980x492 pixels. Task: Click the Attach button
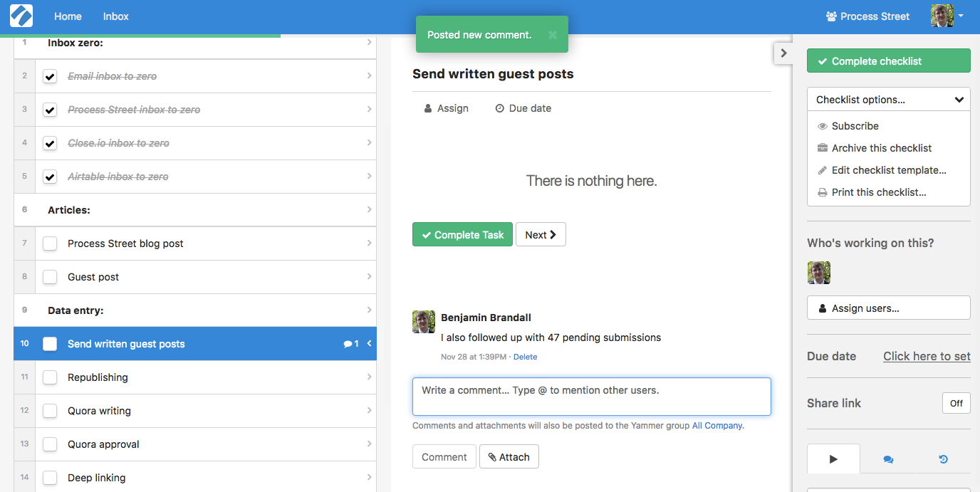tap(509, 457)
